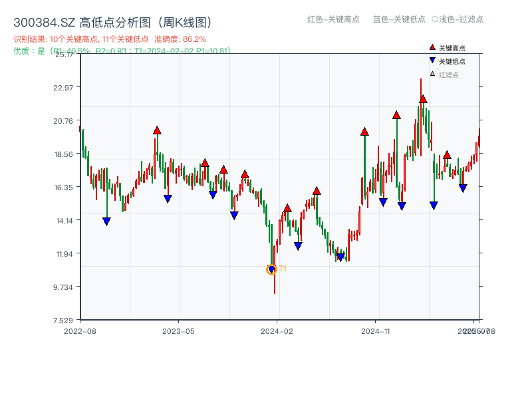Click the red 识别结果 summary line
The height and width of the screenshot is (399, 532).
click(x=110, y=39)
